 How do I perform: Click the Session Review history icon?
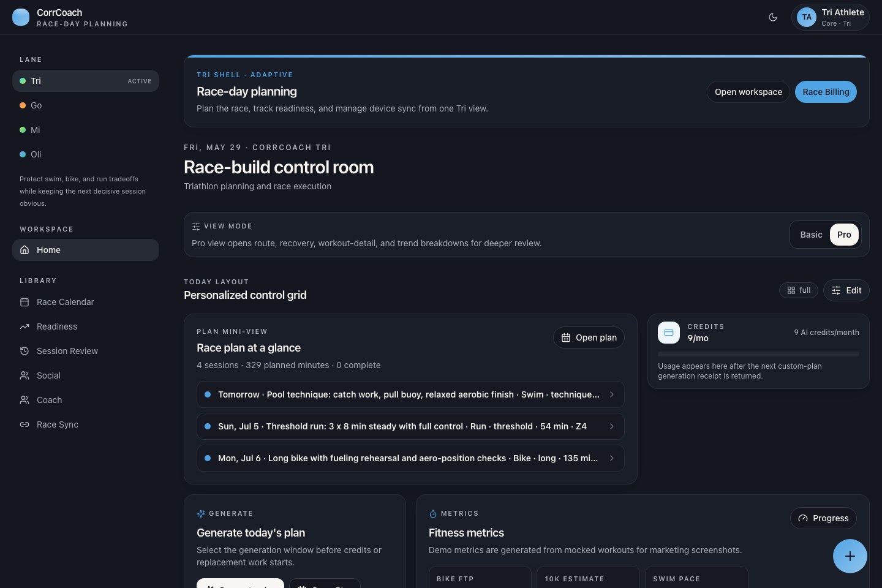(24, 351)
